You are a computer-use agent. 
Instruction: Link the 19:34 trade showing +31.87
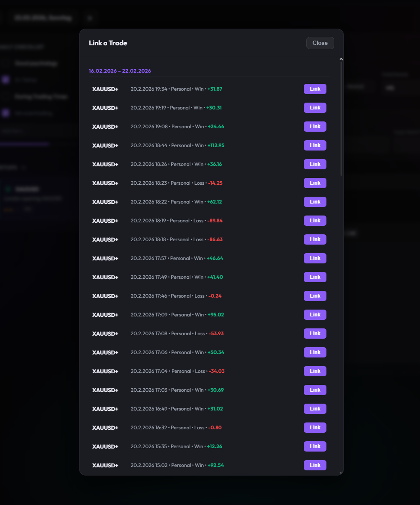point(315,89)
